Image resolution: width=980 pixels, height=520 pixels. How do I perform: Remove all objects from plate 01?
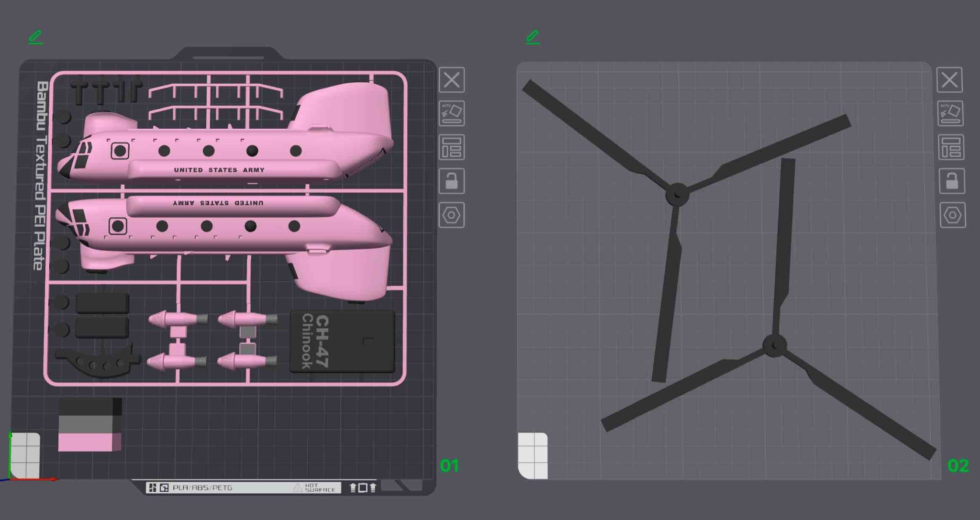click(x=452, y=80)
